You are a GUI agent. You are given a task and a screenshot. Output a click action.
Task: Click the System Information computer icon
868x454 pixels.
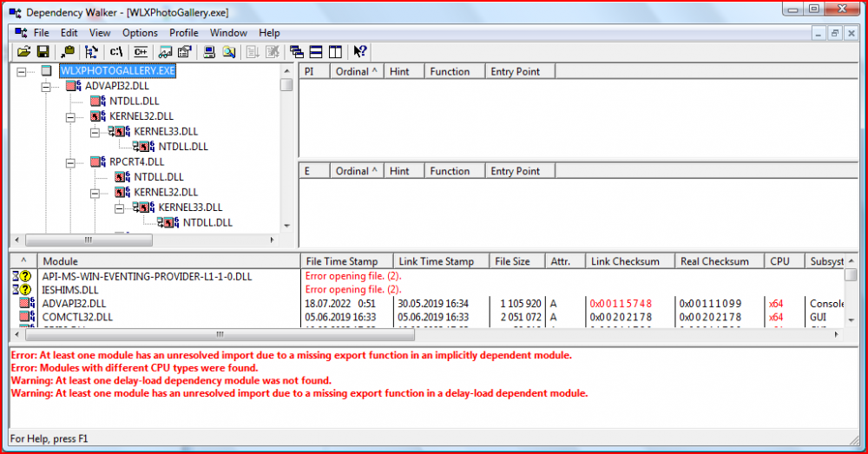pos(209,52)
